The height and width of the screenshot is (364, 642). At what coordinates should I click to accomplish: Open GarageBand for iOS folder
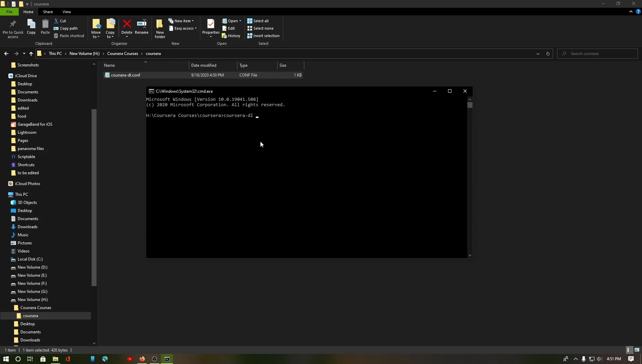(x=35, y=124)
